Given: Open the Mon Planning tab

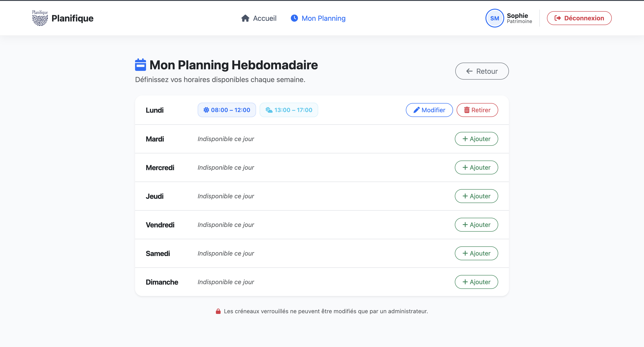Looking at the screenshot, I should pos(318,18).
